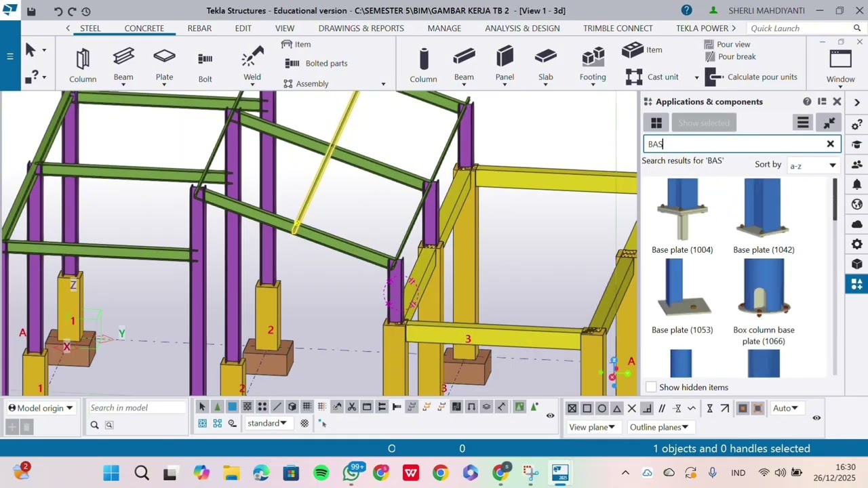Toggle Select connections switch
Viewport: 868px width, 488px height.
tap(217, 407)
